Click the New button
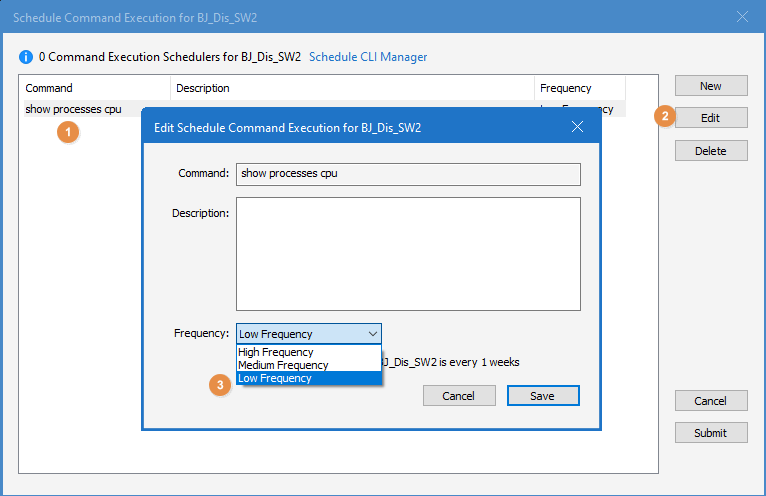This screenshot has height=496, width=766. pos(710,86)
